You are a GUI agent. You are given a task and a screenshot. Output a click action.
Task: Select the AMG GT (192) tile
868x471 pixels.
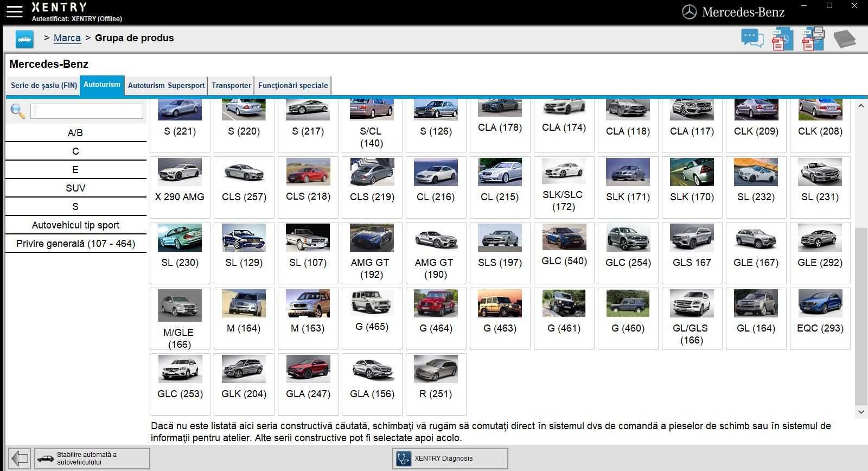372,253
